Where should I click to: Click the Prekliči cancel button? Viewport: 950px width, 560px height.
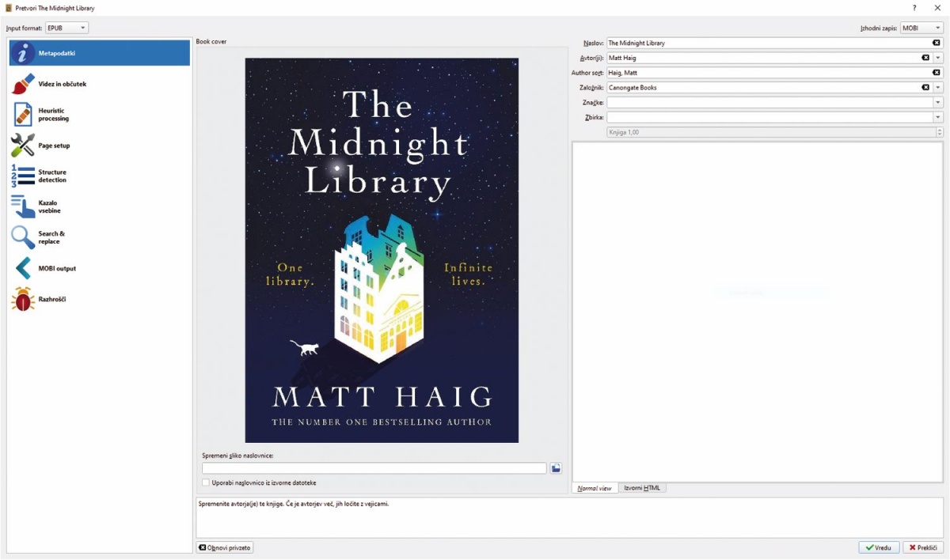[923, 547]
